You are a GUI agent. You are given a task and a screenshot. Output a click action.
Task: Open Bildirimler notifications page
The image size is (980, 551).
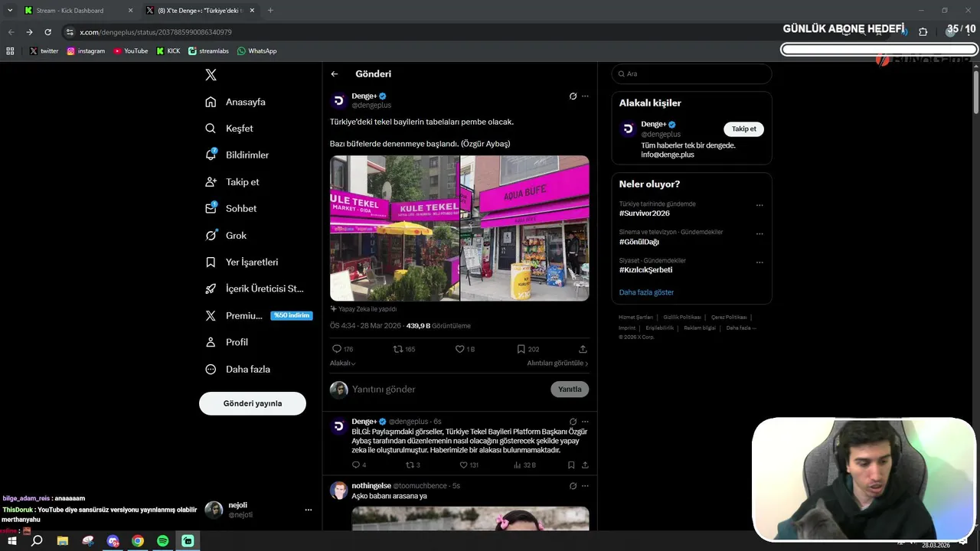(237, 155)
